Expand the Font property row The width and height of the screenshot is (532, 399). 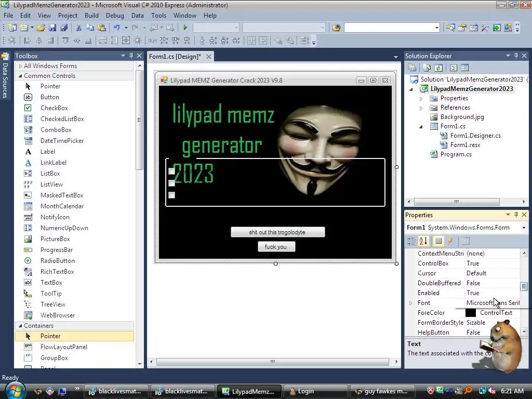coord(410,303)
